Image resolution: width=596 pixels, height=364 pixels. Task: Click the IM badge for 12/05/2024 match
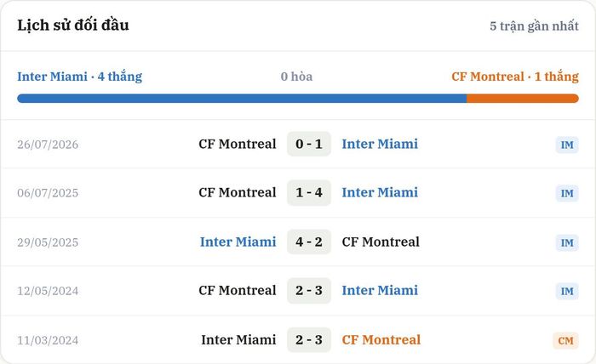click(x=567, y=291)
